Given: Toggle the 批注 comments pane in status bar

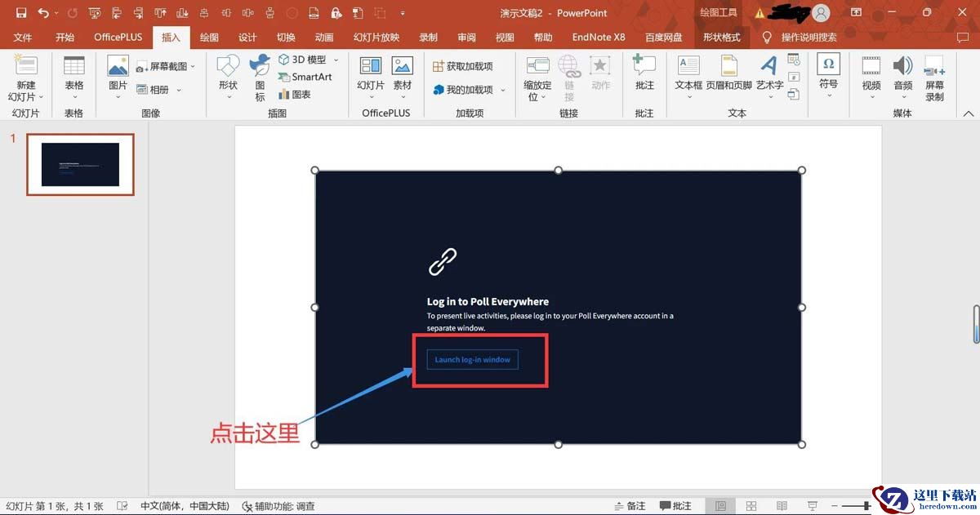Looking at the screenshot, I should point(675,506).
